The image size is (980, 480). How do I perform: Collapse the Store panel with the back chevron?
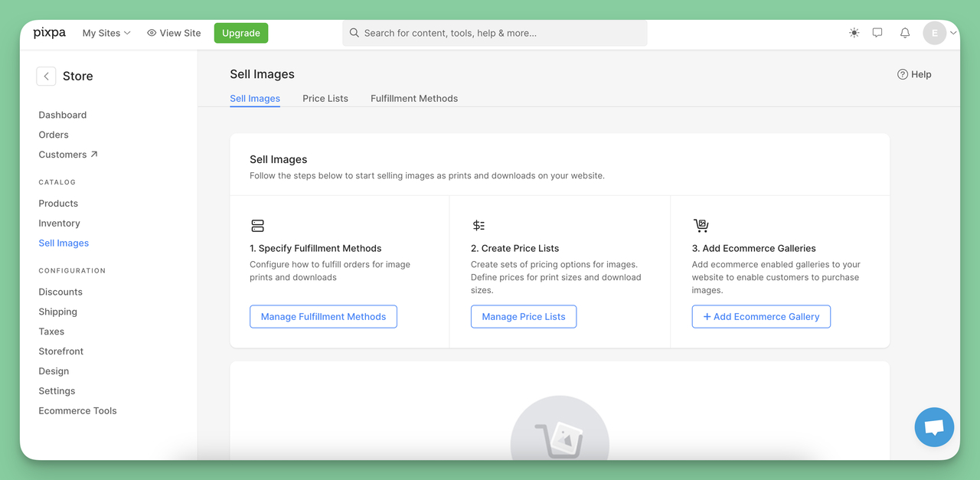coord(46,76)
